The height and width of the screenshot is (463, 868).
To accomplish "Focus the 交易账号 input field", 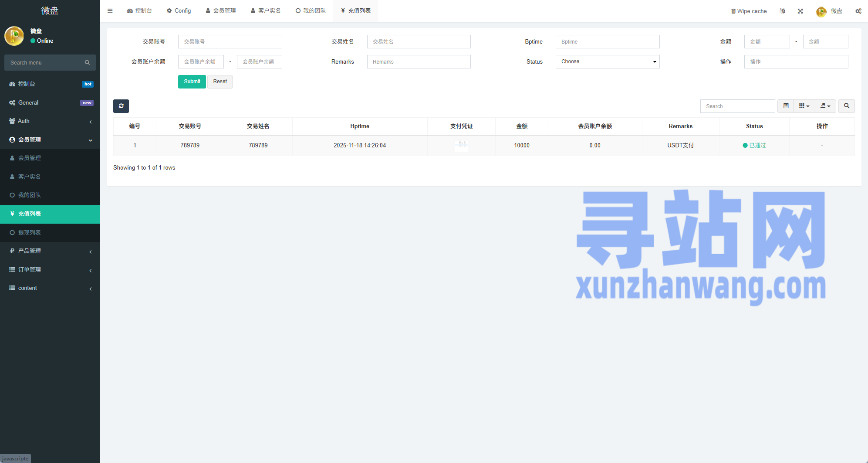I will [230, 42].
